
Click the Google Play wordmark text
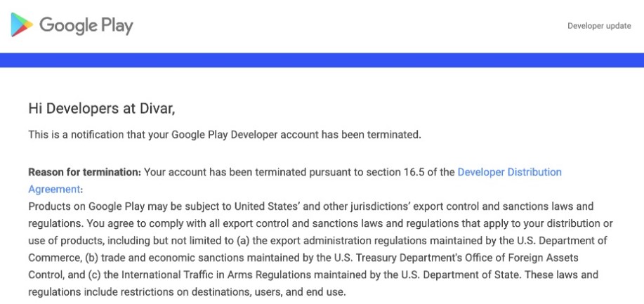tap(86, 26)
